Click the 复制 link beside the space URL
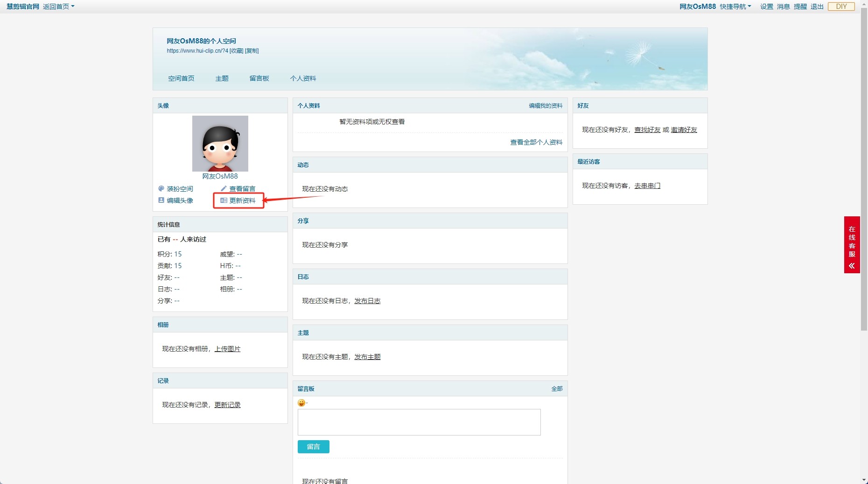 coord(252,51)
